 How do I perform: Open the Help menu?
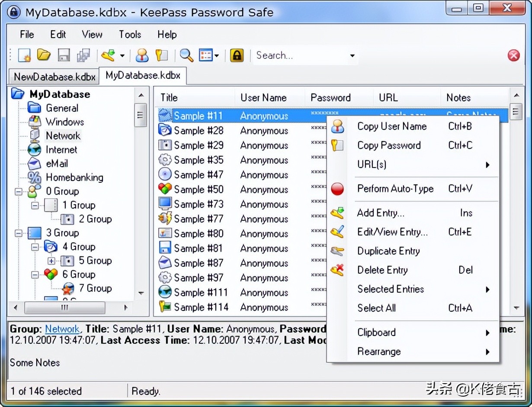pos(167,35)
